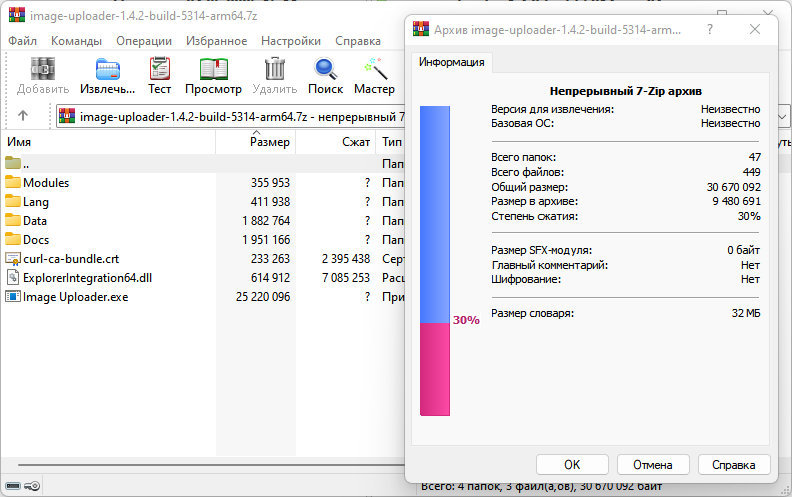The height and width of the screenshot is (497, 792).
Task: Click the Размер в архиве value 9 480 691
Action: pyautogui.click(x=736, y=201)
